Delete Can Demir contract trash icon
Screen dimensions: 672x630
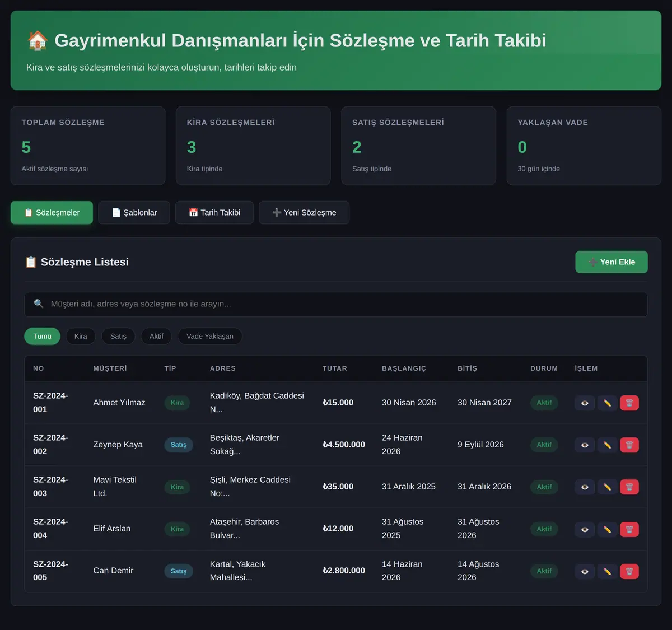tap(629, 571)
